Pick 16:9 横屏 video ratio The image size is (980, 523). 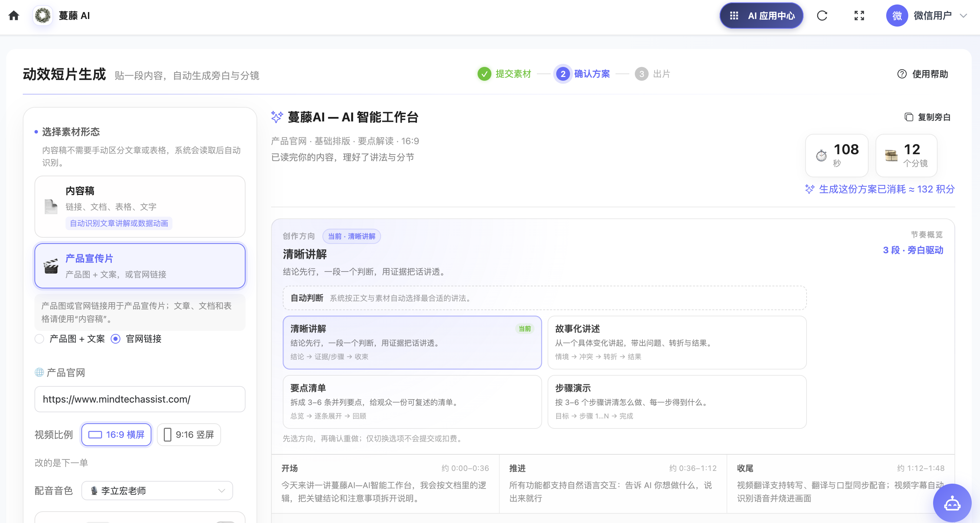[117, 435]
